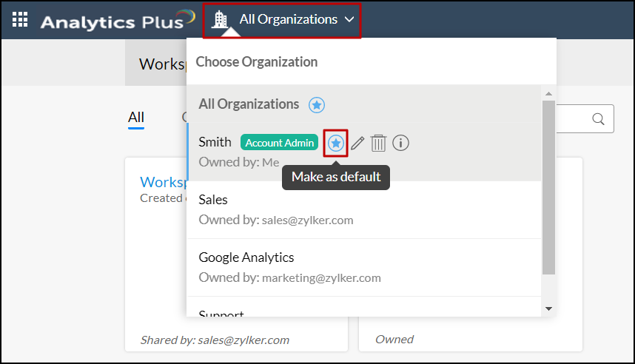Screen dimensions: 635x364
Task: Select the All Organizations list entry
Action: (249, 105)
